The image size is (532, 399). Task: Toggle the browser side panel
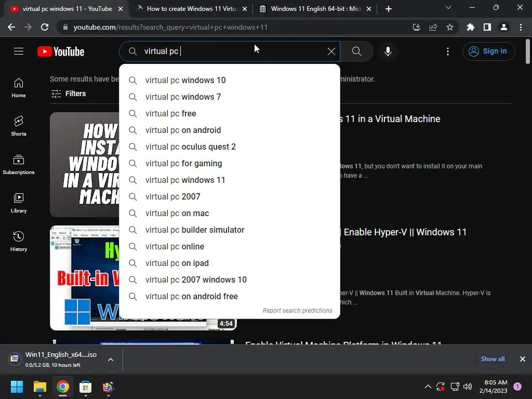tap(487, 27)
